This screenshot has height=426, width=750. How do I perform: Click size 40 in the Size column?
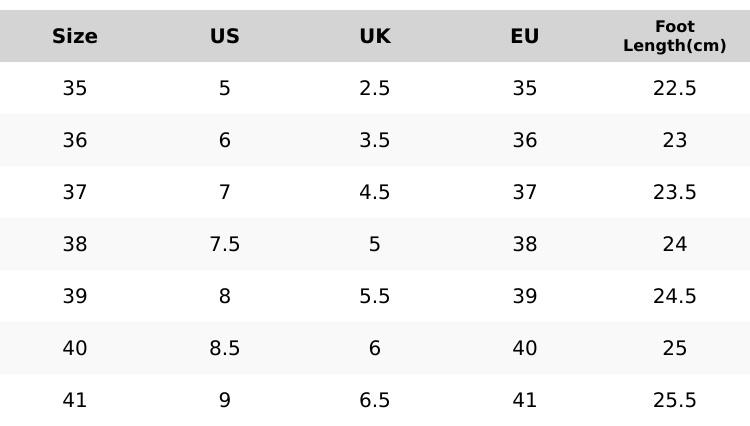point(75,348)
